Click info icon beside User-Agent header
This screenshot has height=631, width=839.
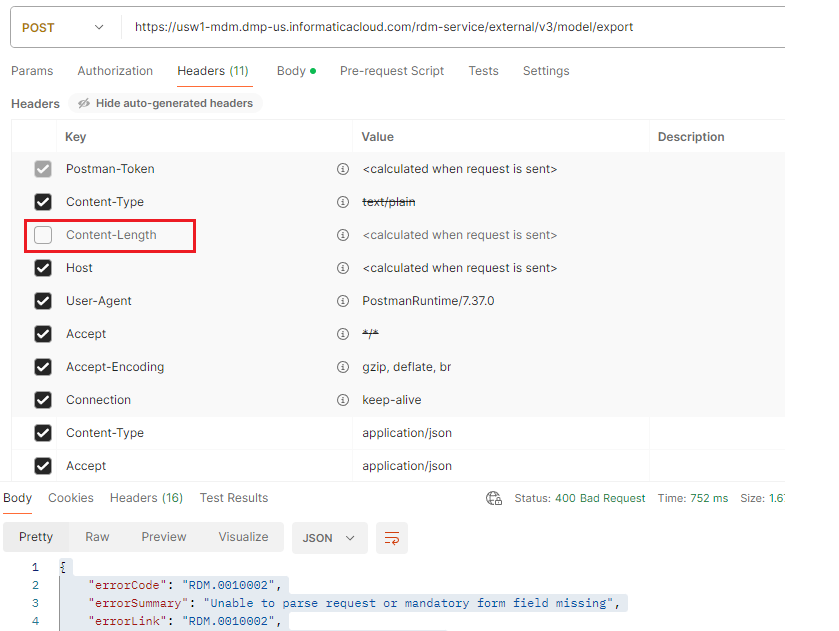[x=342, y=301]
